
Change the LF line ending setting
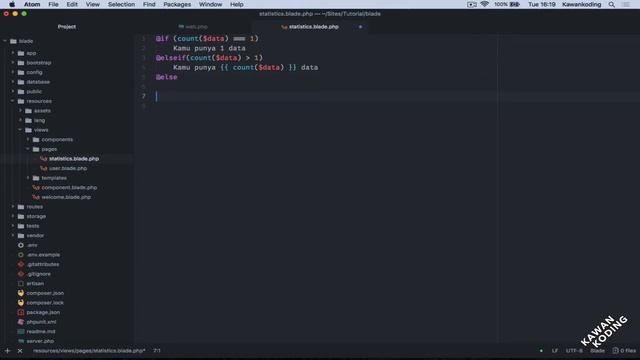(555, 351)
